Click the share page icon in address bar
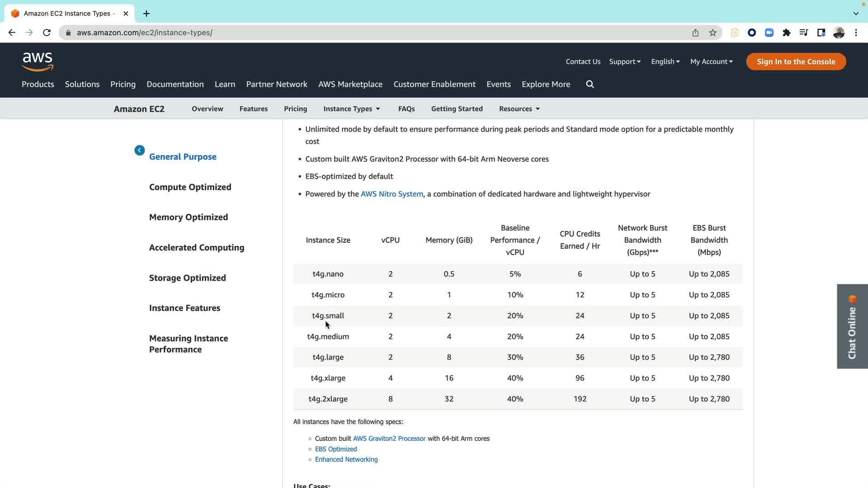The height and width of the screenshot is (488, 868). click(x=695, y=33)
